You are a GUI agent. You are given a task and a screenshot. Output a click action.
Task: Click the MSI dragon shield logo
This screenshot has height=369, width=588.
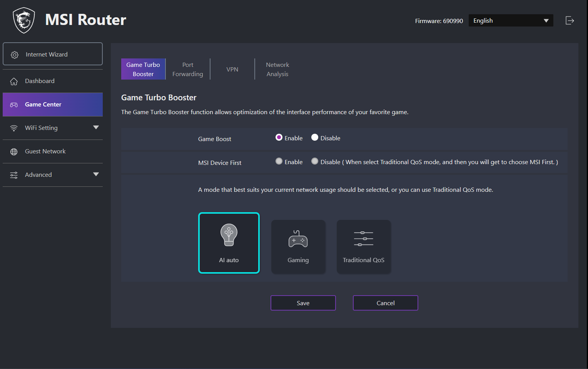(x=24, y=20)
